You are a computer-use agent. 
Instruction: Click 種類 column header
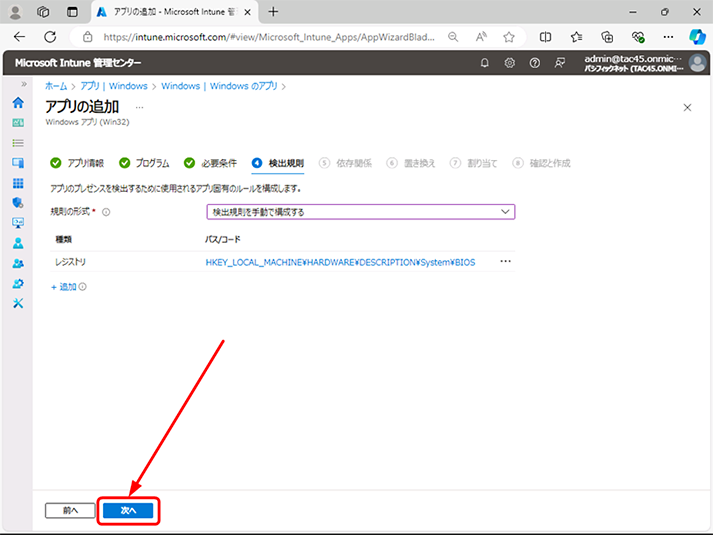coord(64,239)
